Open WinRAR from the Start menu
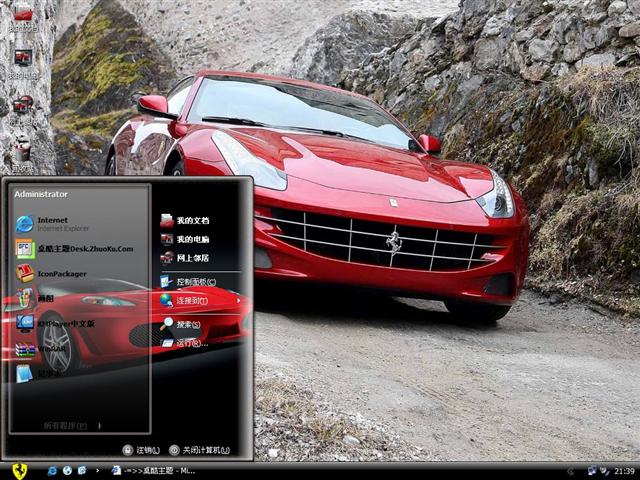Image resolution: width=640 pixels, height=480 pixels. tap(41, 349)
